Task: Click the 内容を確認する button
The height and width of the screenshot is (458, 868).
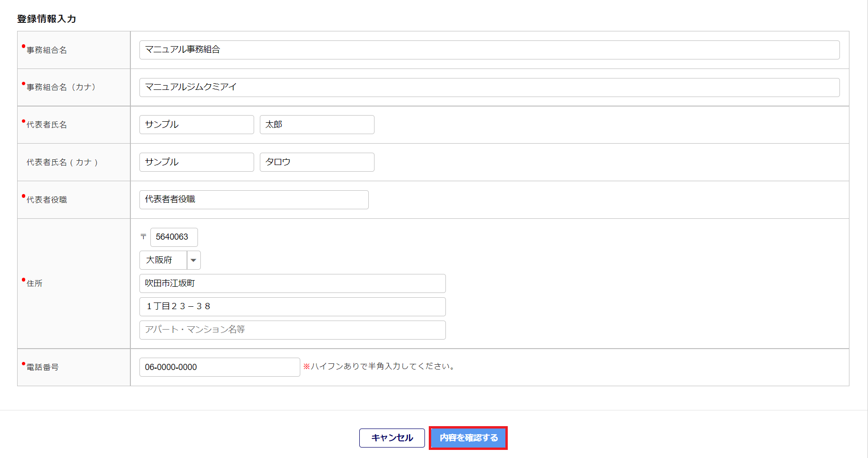Action: [x=468, y=438]
